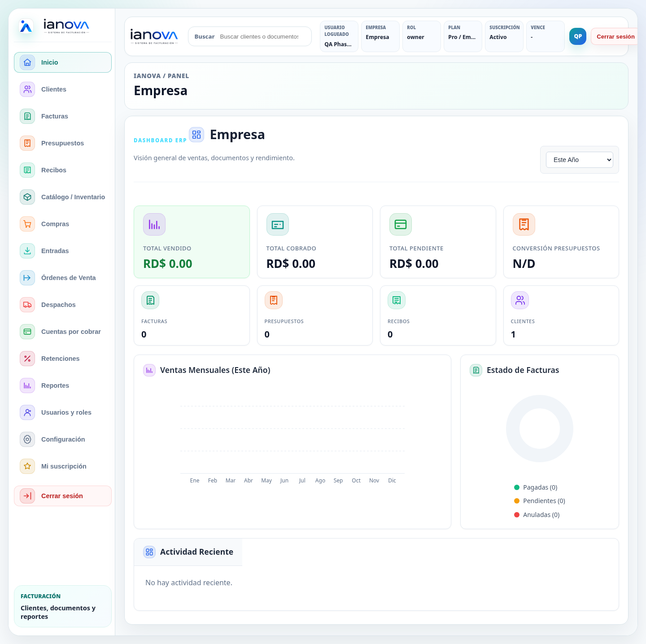646x644 pixels.
Task: Click the Inicio home icon in sidebar
Action: tap(27, 62)
